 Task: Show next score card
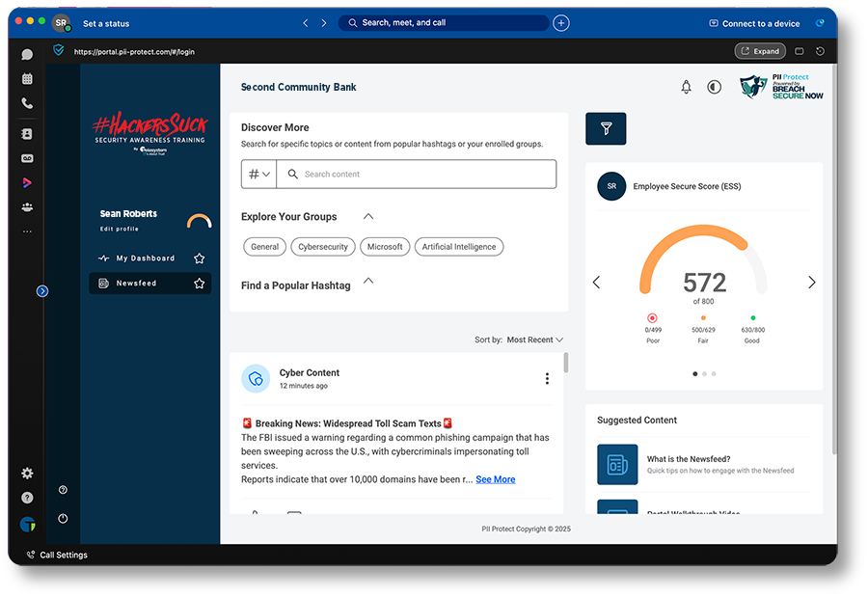tap(811, 283)
